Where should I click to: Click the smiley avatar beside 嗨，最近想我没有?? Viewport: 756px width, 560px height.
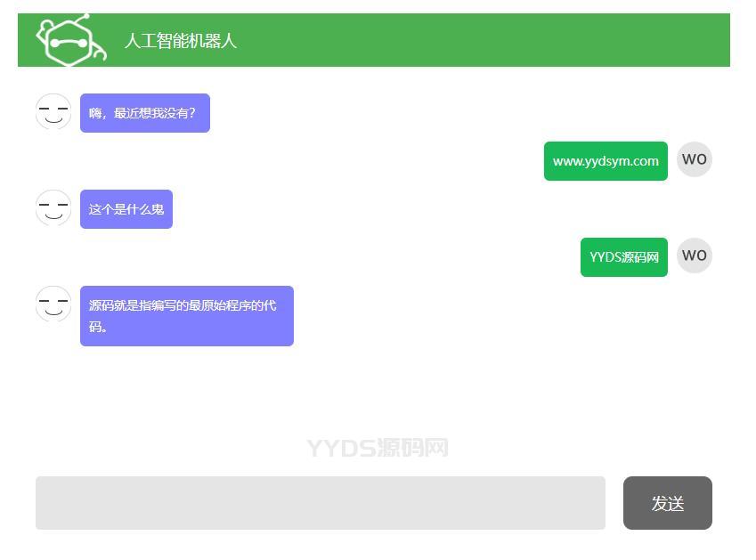point(53,111)
